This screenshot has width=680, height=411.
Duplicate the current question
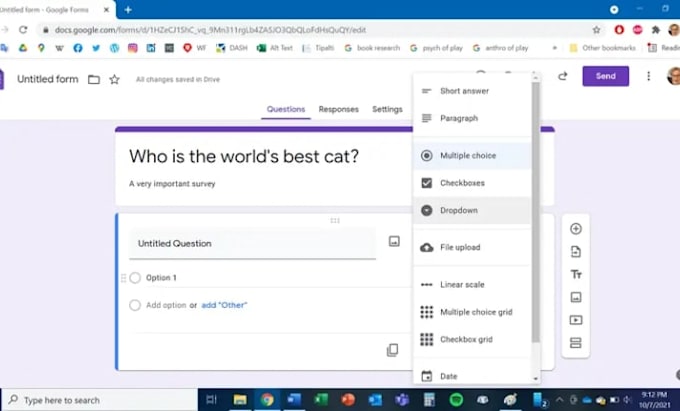pos(392,350)
